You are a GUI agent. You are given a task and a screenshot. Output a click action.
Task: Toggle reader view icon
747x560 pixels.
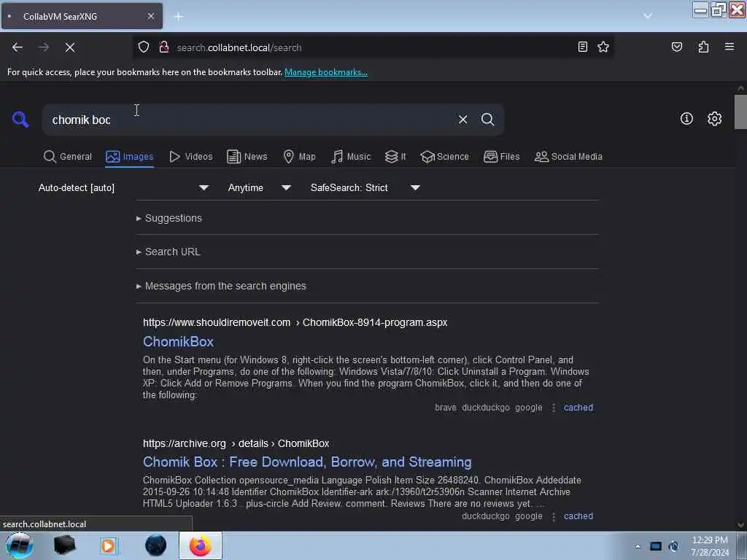point(582,47)
